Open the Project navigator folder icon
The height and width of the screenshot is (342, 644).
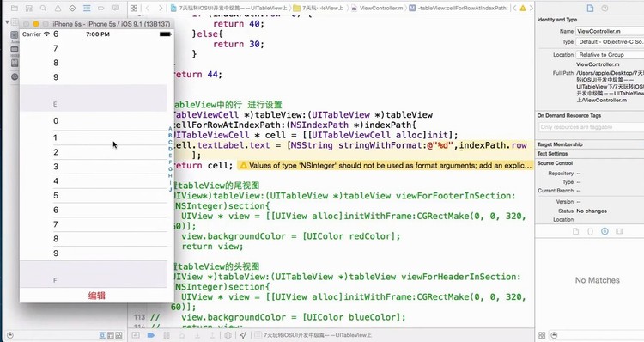click(15, 8)
